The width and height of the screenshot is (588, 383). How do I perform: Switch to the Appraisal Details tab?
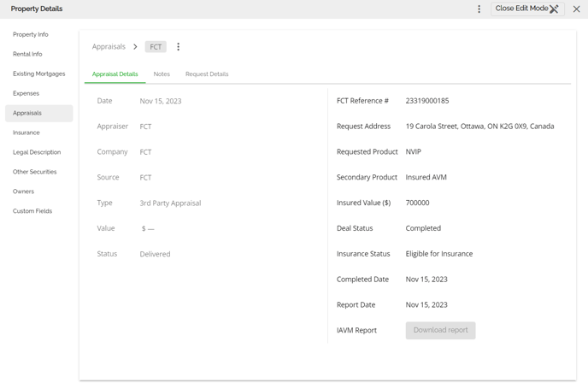pyautogui.click(x=115, y=74)
